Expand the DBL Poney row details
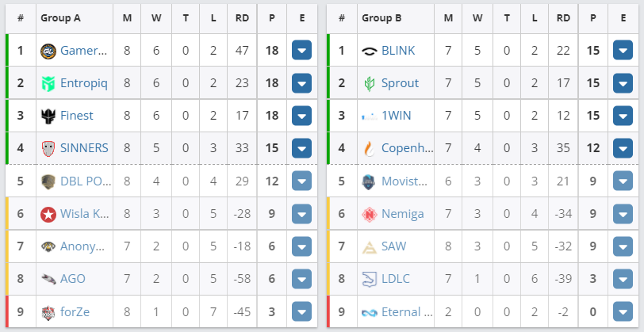 tap(301, 181)
